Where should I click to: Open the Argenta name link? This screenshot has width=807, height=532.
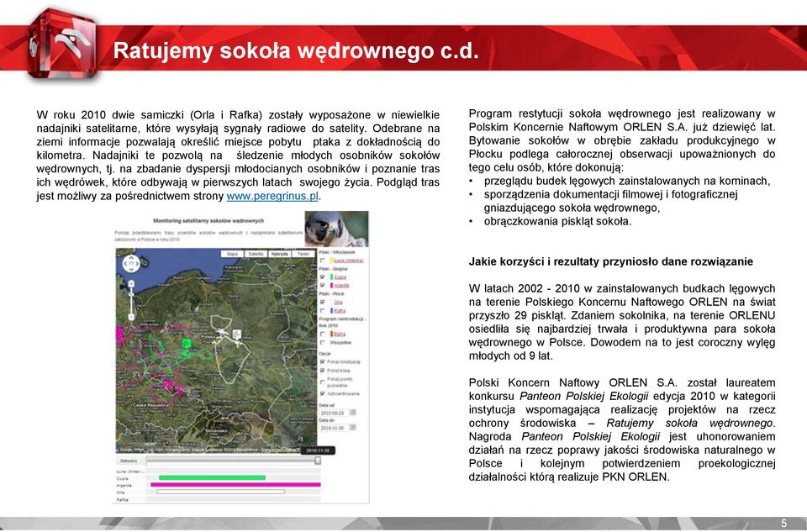click(x=341, y=286)
